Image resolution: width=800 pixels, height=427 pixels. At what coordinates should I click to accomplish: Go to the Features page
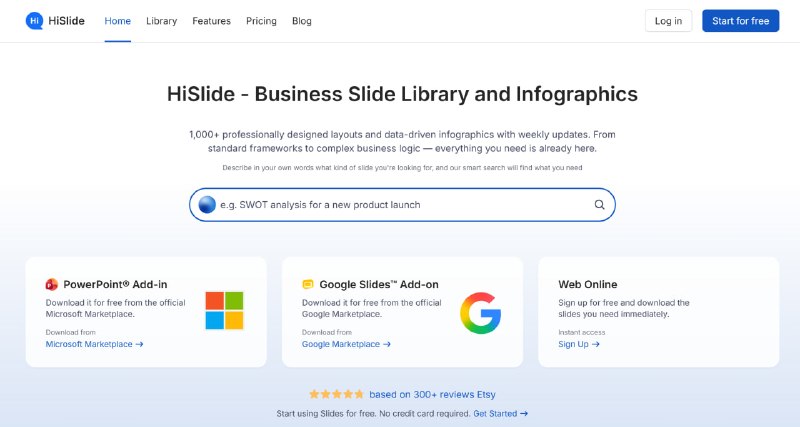(x=212, y=21)
